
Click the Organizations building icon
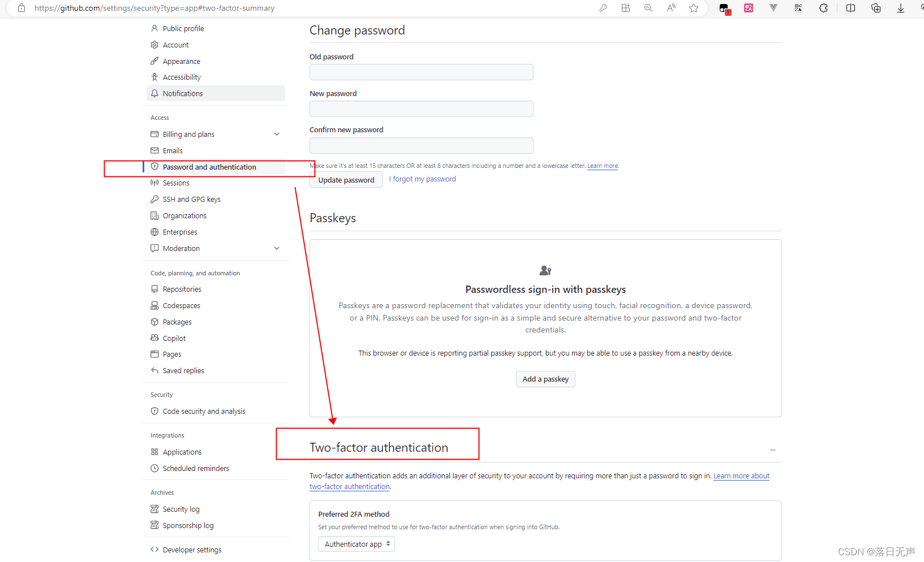click(154, 215)
